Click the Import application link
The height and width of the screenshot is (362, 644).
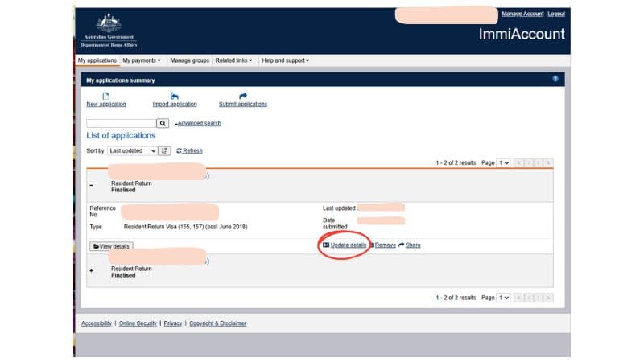pyautogui.click(x=175, y=105)
